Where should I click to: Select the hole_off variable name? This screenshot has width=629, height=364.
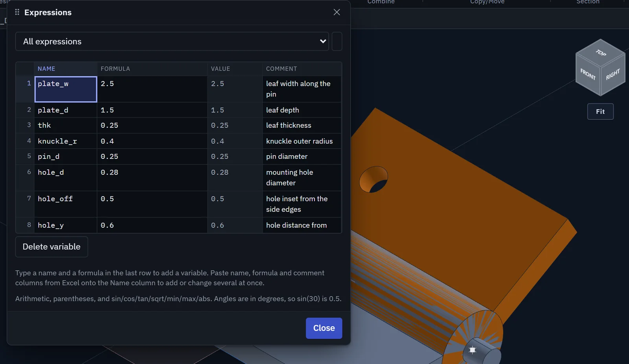[x=66, y=204]
